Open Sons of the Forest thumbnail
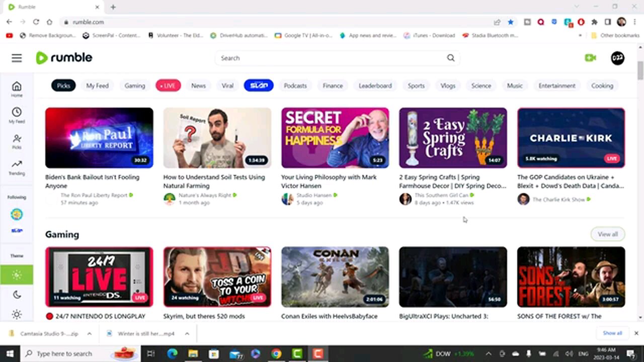Viewport: 644px width, 362px height. point(571,277)
